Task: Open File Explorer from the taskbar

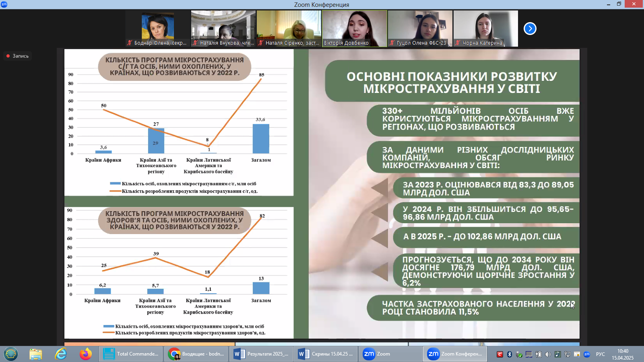Action: click(36, 354)
